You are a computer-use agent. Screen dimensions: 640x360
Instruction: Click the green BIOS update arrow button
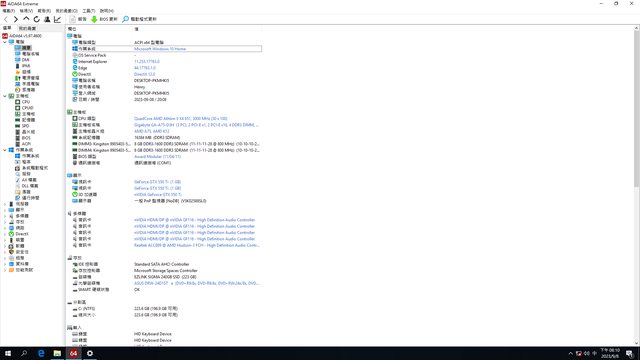click(x=104, y=19)
